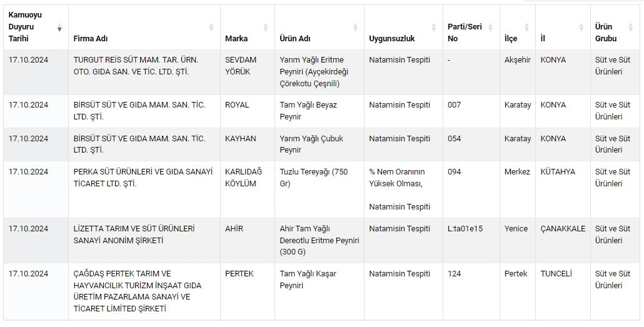Sort by Parti/Seri No arrow icon
The width and height of the screenshot is (644, 327).
[491, 28]
